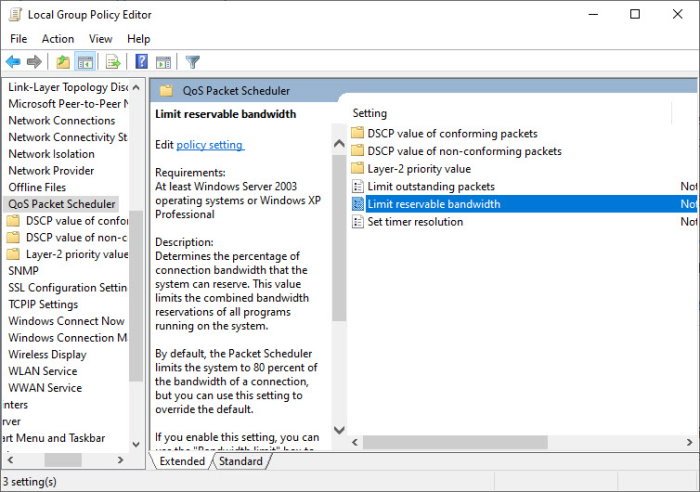Click the Filter funnel icon
Screen dimensions: 700x492
[x=192, y=62]
